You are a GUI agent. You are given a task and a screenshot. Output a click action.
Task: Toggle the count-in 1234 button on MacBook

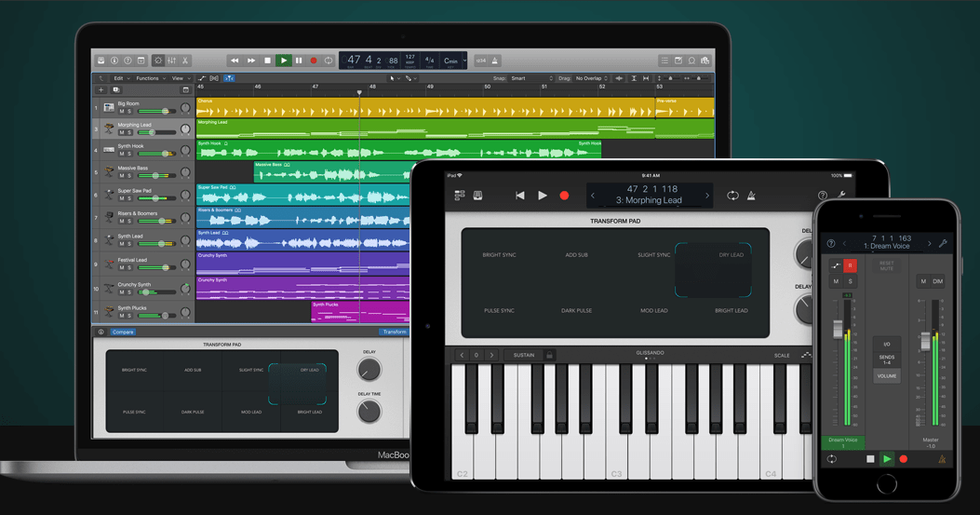pyautogui.click(x=480, y=61)
